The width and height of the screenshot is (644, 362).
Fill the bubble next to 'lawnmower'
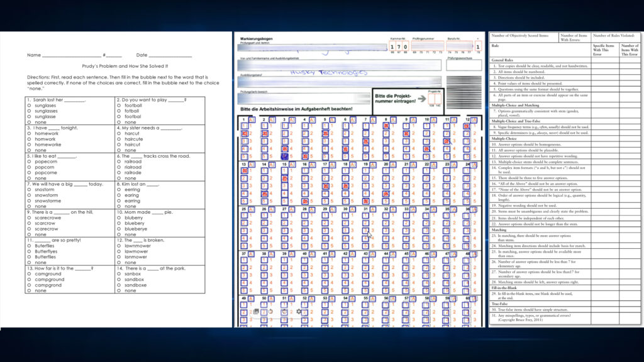point(119,246)
